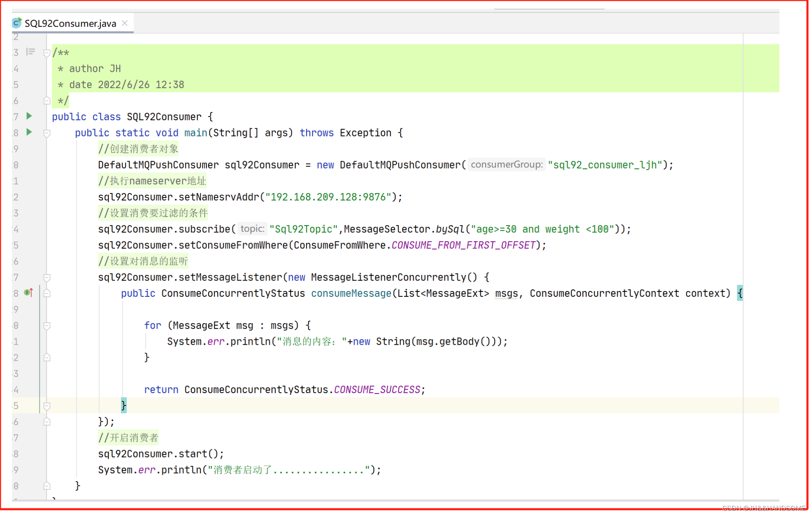Image resolution: width=812 pixels, height=515 pixels.
Task: Run SQL92Consumer class via gutter arrow
Action: tap(29, 116)
